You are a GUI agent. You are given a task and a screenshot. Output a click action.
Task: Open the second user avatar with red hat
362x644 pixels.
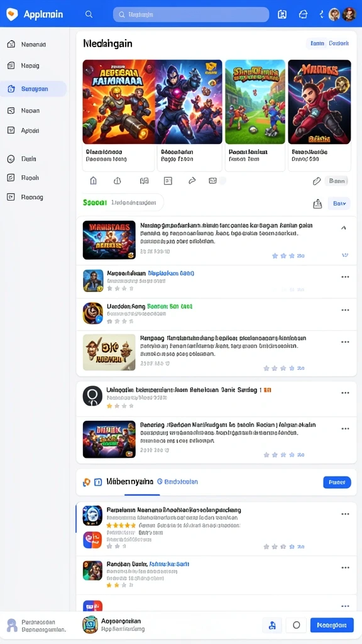[349, 14]
